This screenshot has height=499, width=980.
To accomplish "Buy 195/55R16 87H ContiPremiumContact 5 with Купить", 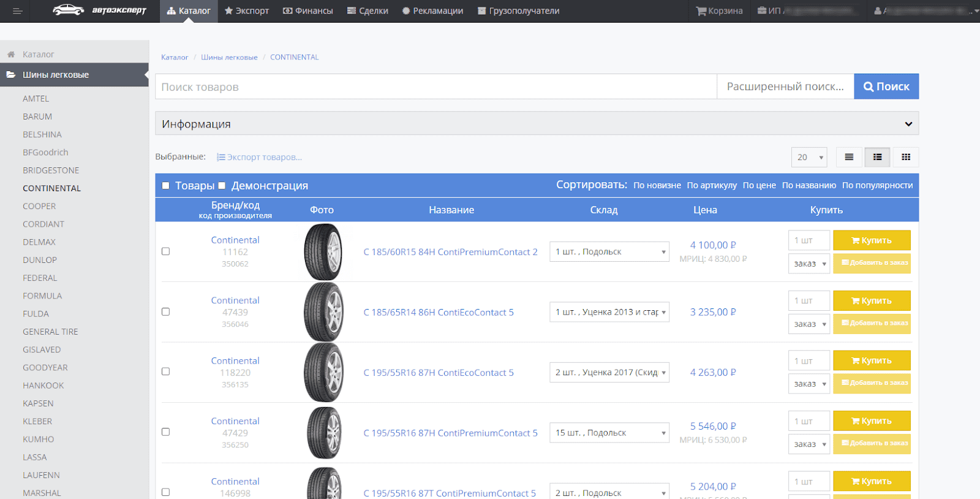I will [x=872, y=421].
